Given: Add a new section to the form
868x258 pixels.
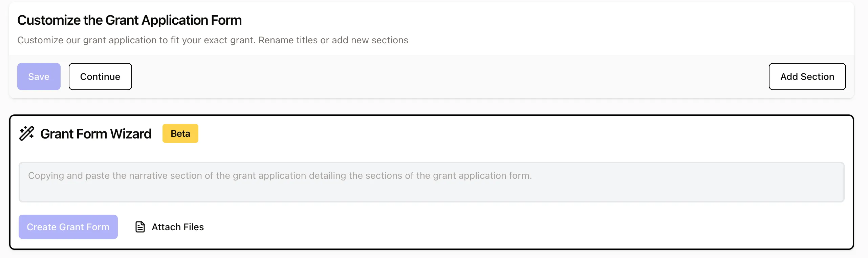Looking at the screenshot, I should tap(807, 77).
